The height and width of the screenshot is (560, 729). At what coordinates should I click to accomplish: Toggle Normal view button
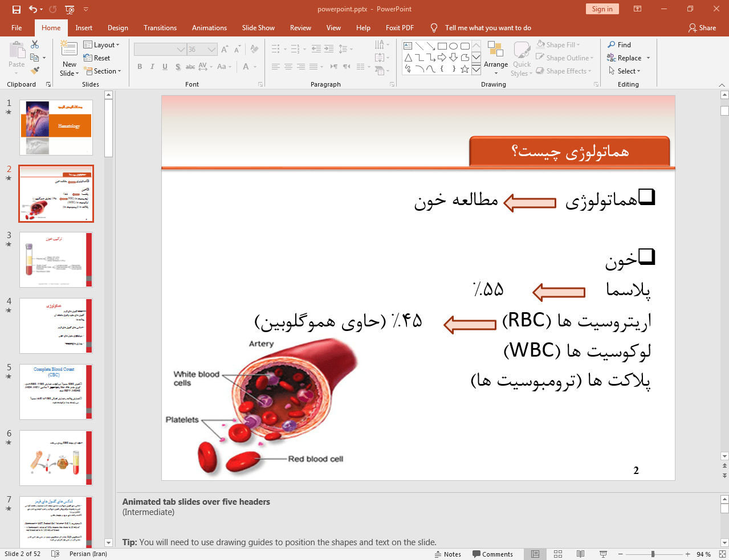[x=535, y=554]
